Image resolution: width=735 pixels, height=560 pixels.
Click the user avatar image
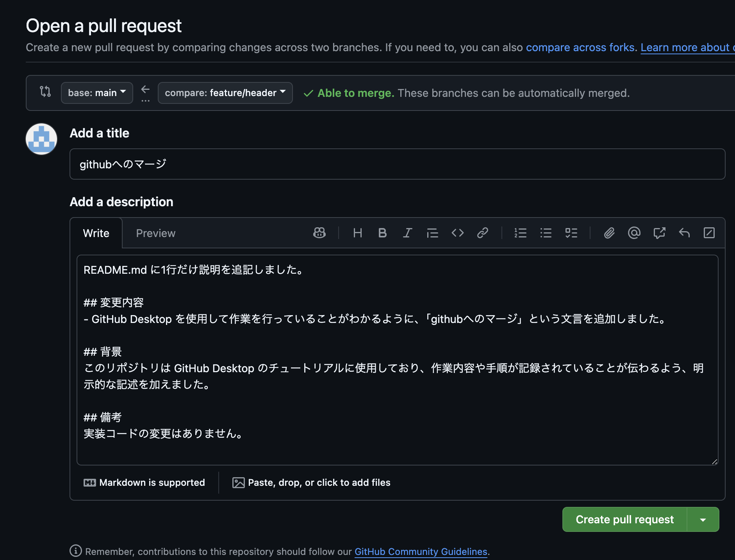(41, 139)
